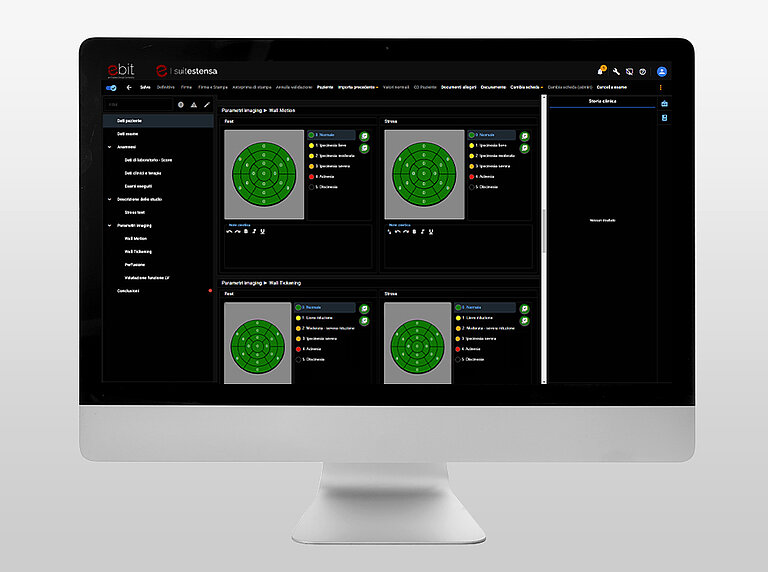This screenshot has height=572, width=768.
Task: Select Ipocinesia lieve in Wall Motion Stress
Action: [x=487, y=145]
